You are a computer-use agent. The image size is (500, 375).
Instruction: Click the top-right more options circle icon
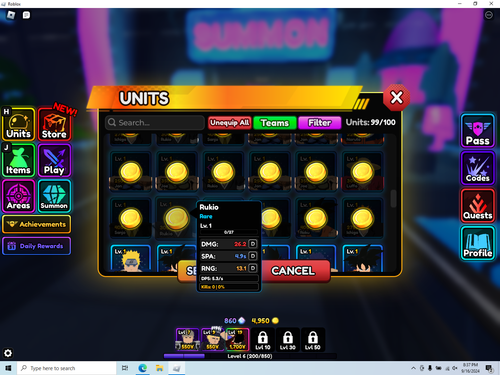(x=489, y=15)
